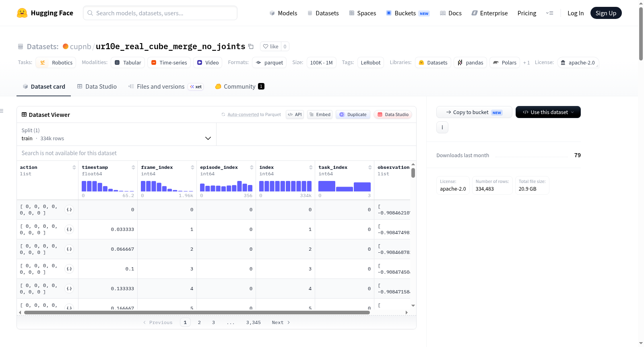Show the +1 more libraries
This screenshot has width=644, height=347.
(526, 62)
